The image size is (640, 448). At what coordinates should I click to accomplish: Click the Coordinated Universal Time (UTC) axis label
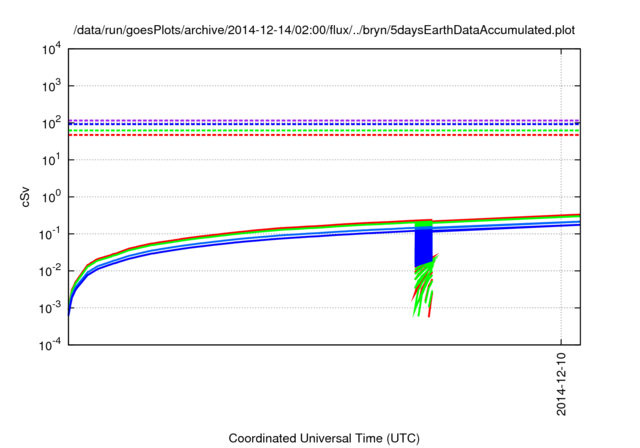point(324,438)
